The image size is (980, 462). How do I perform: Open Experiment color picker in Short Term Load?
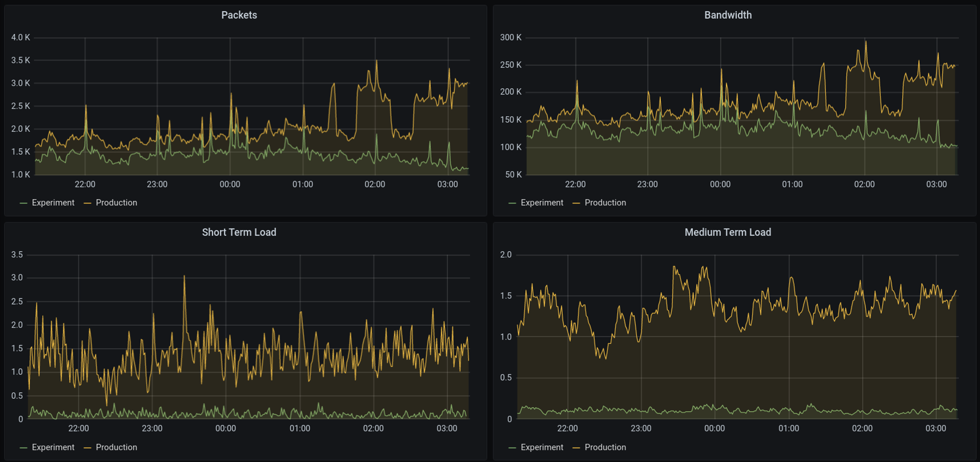click(x=24, y=448)
